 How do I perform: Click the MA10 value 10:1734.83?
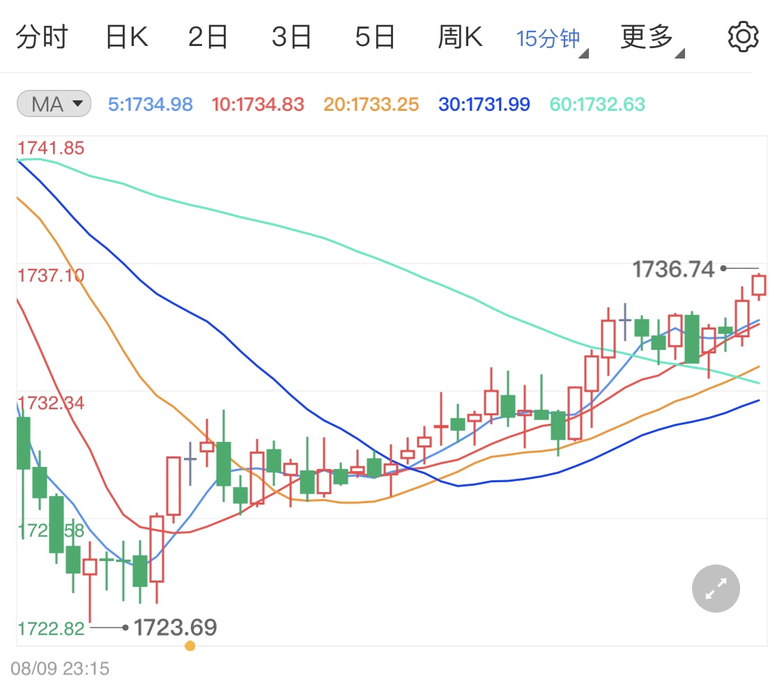click(257, 105)
